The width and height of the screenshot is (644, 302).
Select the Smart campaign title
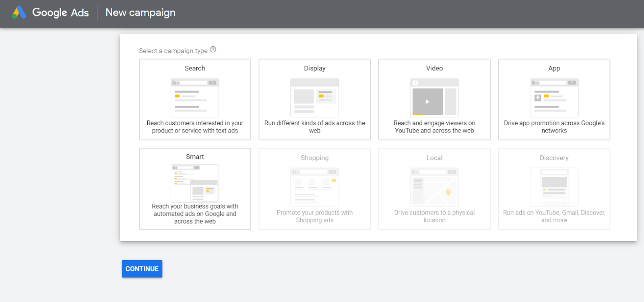pyautogui.click(x=195, y=157)
